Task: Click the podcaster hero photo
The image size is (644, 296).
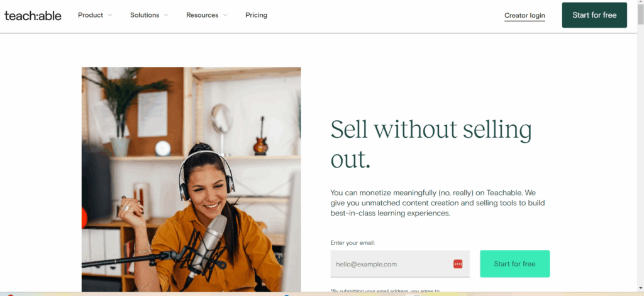Action: (191, 179)
